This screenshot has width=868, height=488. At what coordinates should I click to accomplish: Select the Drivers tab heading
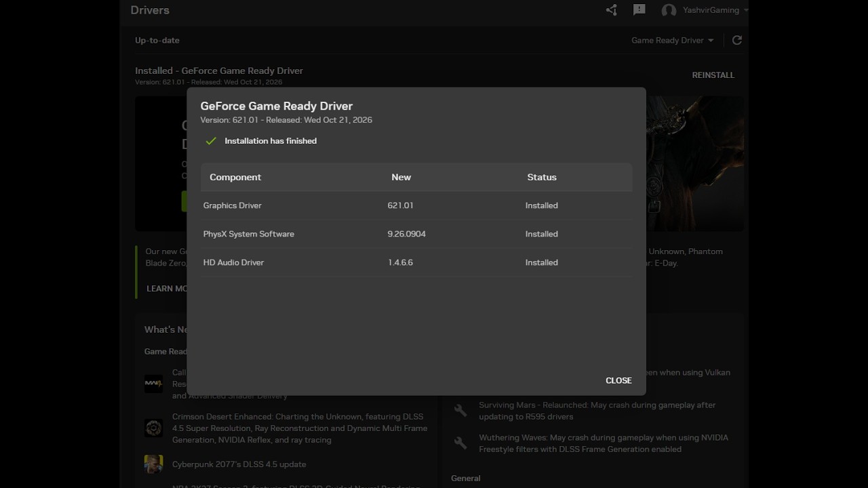click(x=150, y=10)
